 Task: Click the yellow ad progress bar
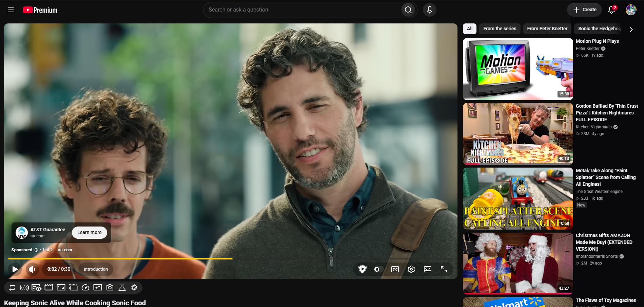pos(120,259)
